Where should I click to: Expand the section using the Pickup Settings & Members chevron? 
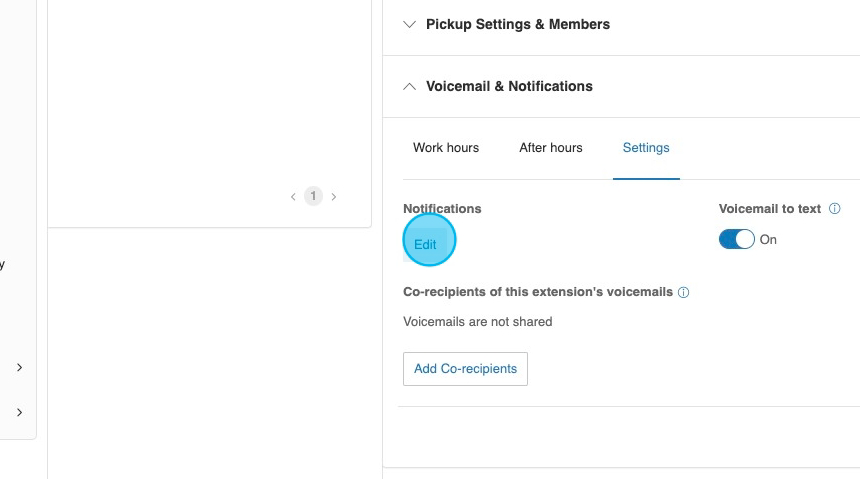[409, 25]
